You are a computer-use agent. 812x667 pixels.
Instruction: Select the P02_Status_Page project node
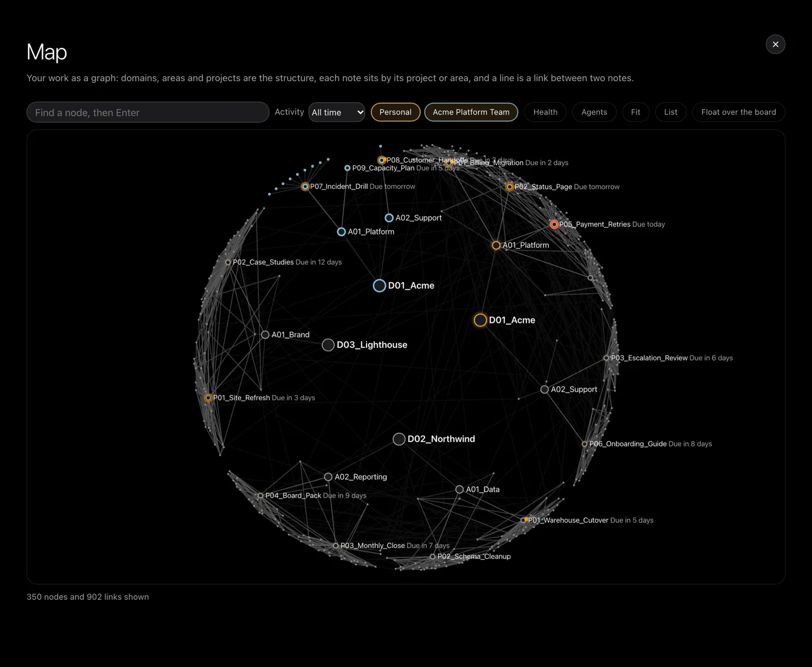click(x=510, y=187)
